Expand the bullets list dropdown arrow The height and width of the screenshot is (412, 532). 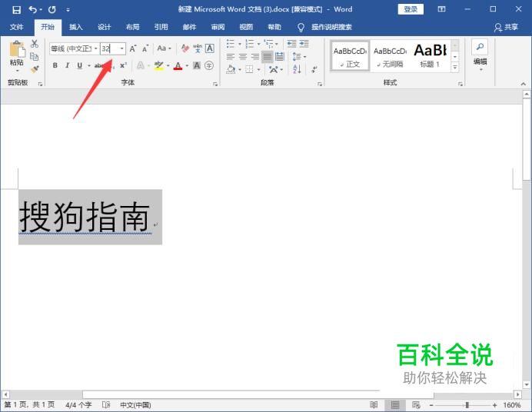coord(240,44)
